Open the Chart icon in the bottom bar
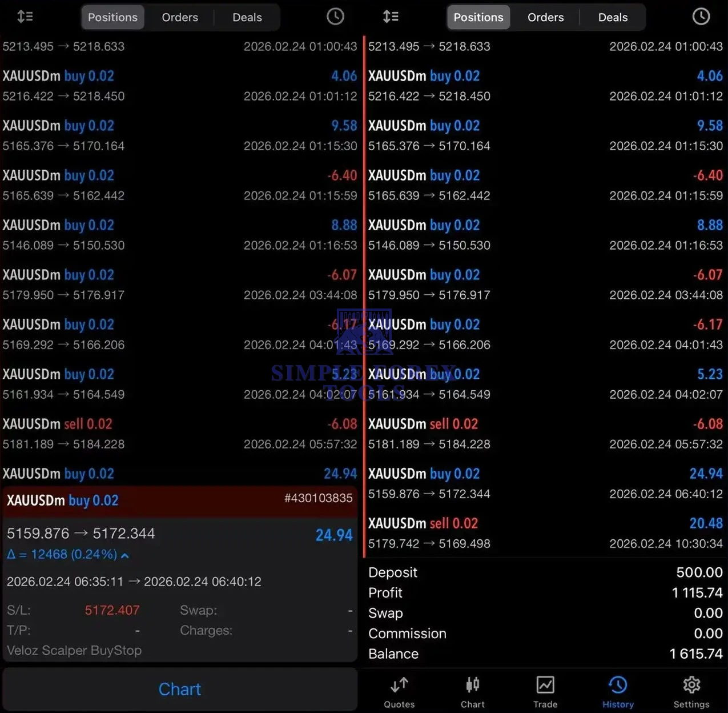This screenshot has height=713, width=728. (472, 691)
